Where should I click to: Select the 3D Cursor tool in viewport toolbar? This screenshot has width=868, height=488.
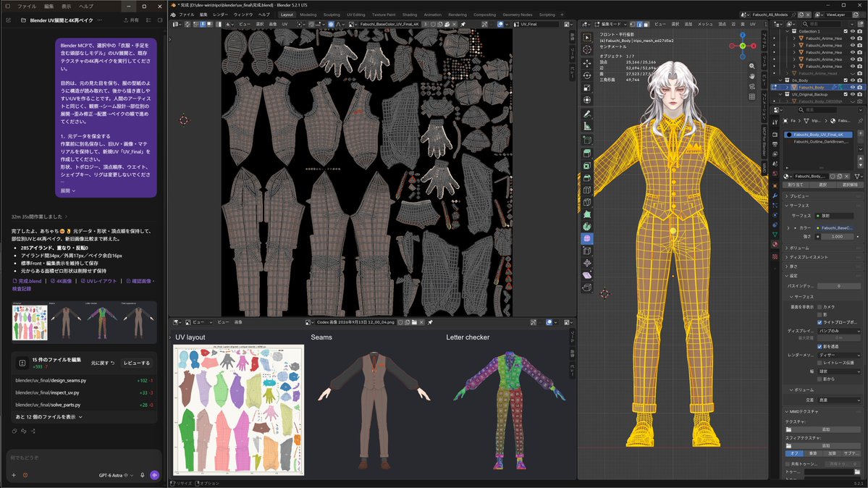point(587,50)
